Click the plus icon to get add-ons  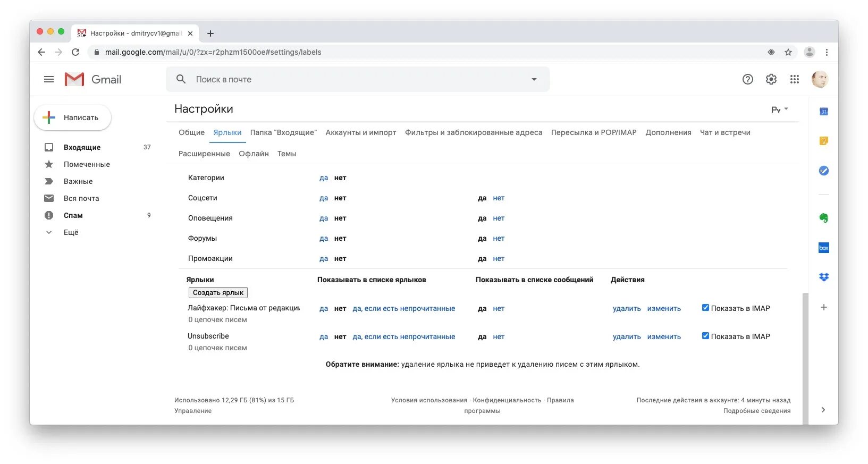[824, 307]
